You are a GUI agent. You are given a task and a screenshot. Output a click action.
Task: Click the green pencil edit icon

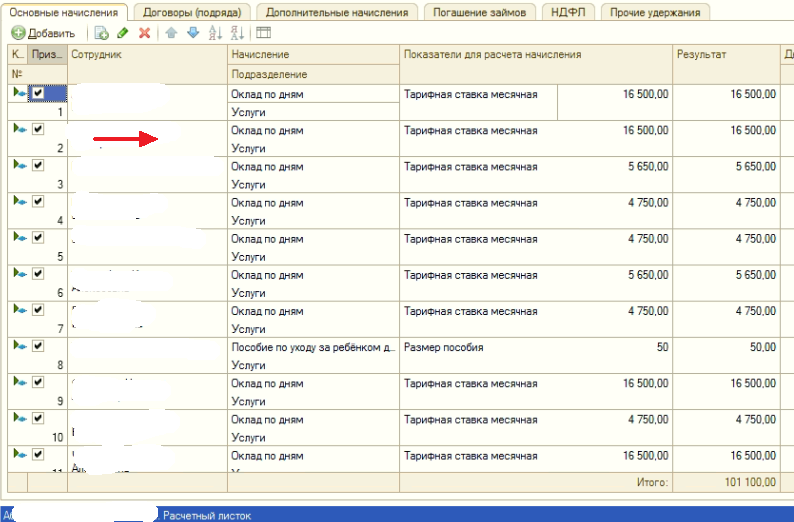(123, 33)
